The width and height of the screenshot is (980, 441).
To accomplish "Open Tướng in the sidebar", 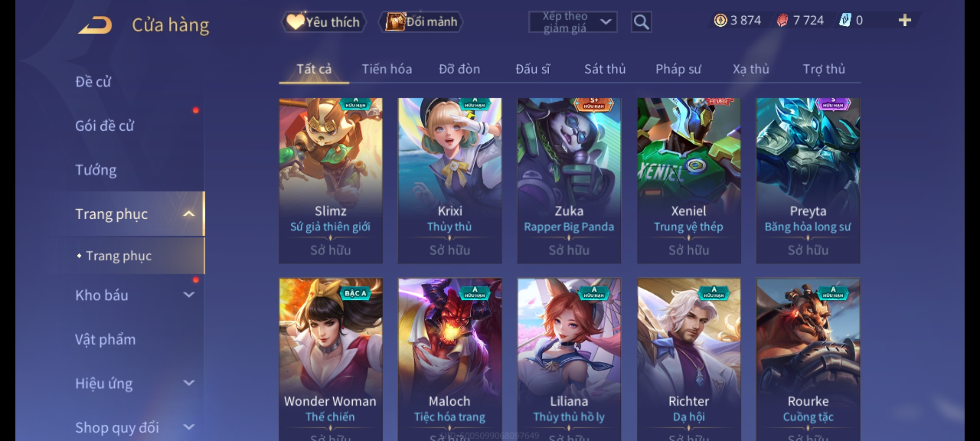I will (96, 170).
